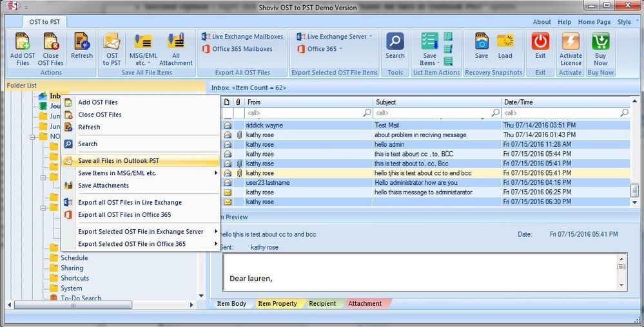Choose Export all OST Files in Live Exchange
The height and width of the screenshot is (327, 644).
[140, 202]
